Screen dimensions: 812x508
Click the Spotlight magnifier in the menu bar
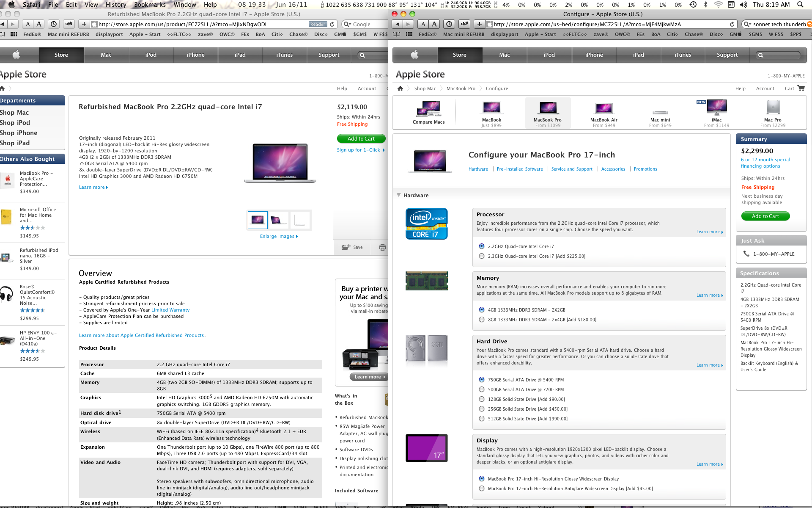click(800, 5)
